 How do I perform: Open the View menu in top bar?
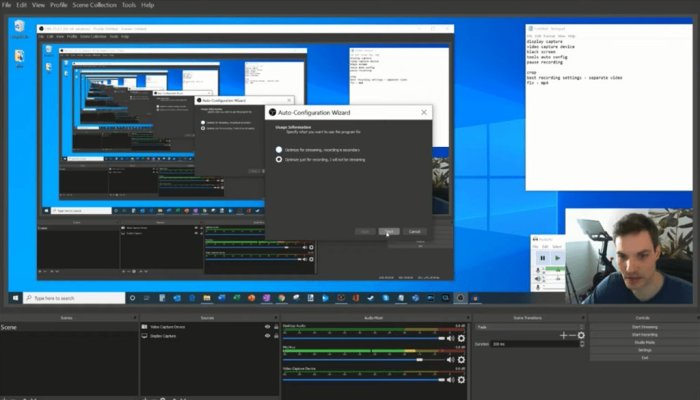coord(38,5)
